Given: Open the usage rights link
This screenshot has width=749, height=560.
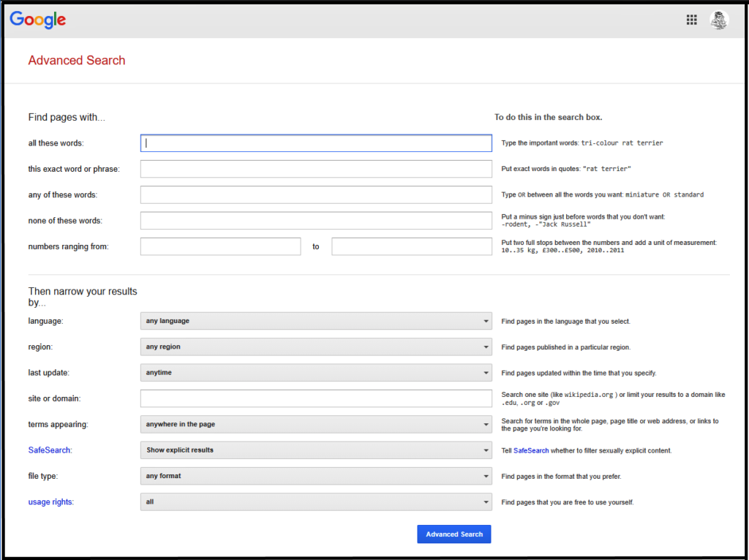Looking at the screenshot, I should pyautogui.click(x=50, y=502).
